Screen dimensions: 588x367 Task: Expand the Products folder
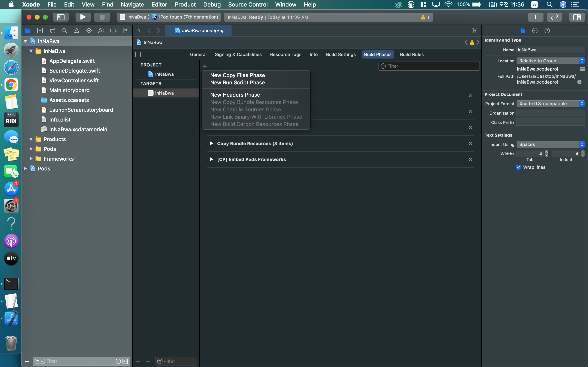pyautogui.click(x=31, y=139)
